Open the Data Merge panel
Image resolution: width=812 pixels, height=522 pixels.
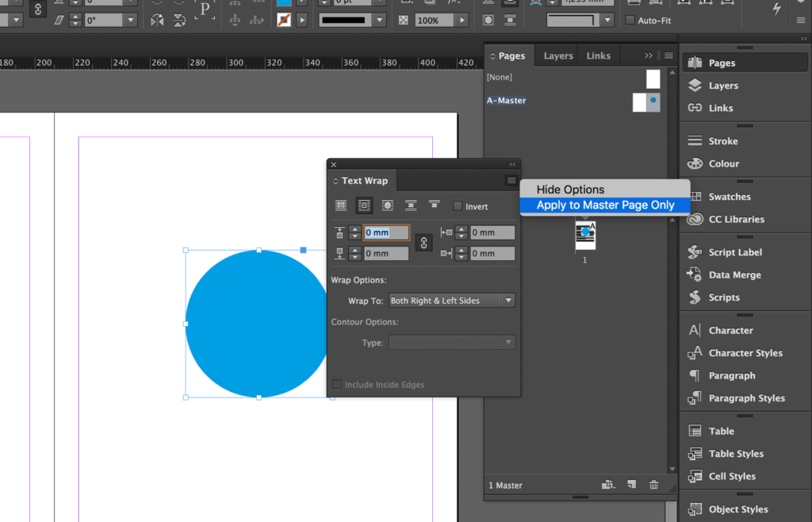(x=729, y=274)
